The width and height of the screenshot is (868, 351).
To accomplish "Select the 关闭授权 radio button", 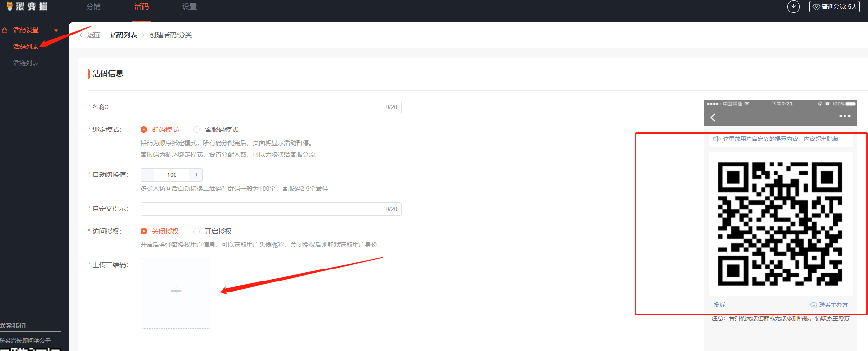I will pyautogui.click(x=144, y=231).
